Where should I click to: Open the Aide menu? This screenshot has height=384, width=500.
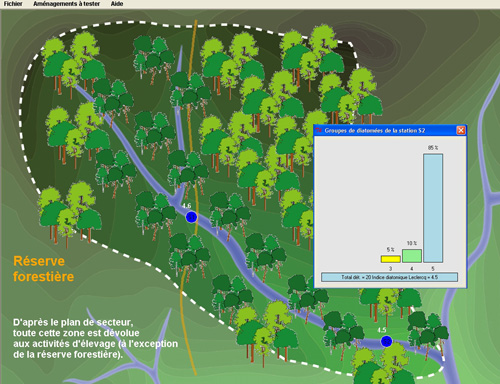pos(117,4)
